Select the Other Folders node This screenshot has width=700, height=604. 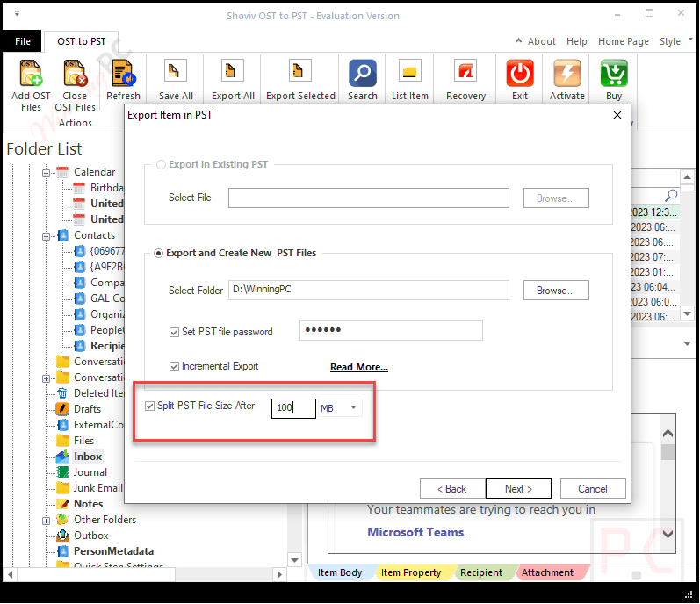(x=105, y=520)
